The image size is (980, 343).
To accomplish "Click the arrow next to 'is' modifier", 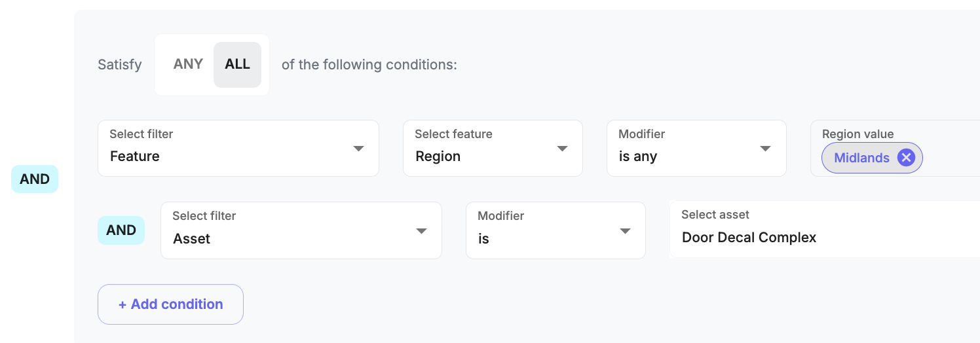I will pyautogui.click(x=625, y=231).
